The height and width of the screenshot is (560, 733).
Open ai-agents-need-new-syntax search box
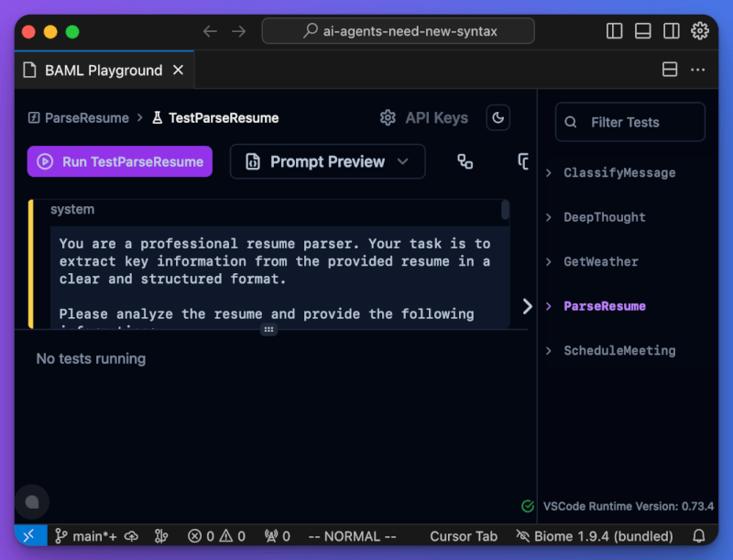click(x=399, y=31)
